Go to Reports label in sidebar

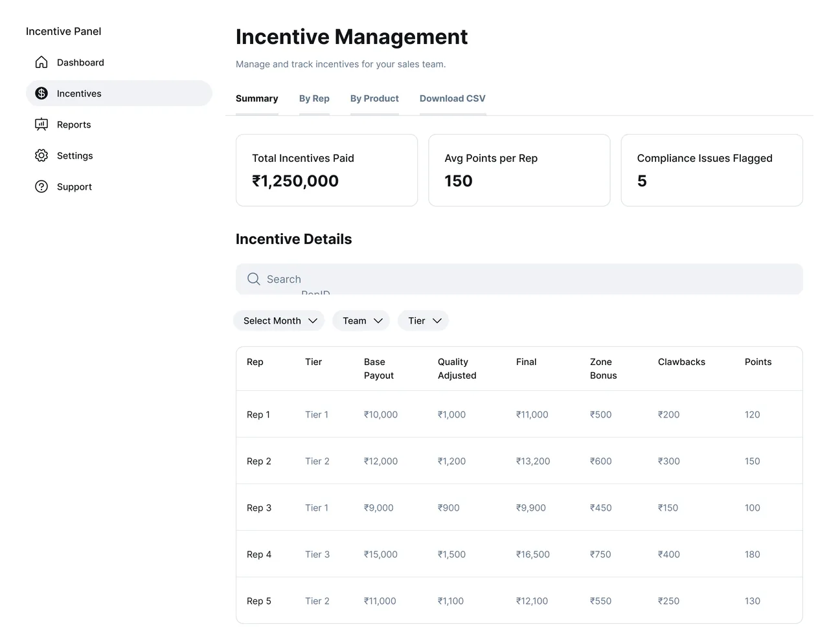pyautogui.click(x=74, y=124)
